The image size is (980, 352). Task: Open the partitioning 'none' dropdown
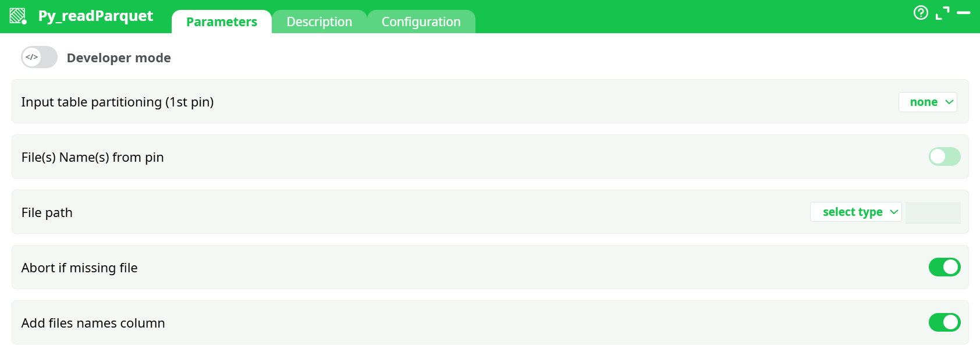coord(928,102)
